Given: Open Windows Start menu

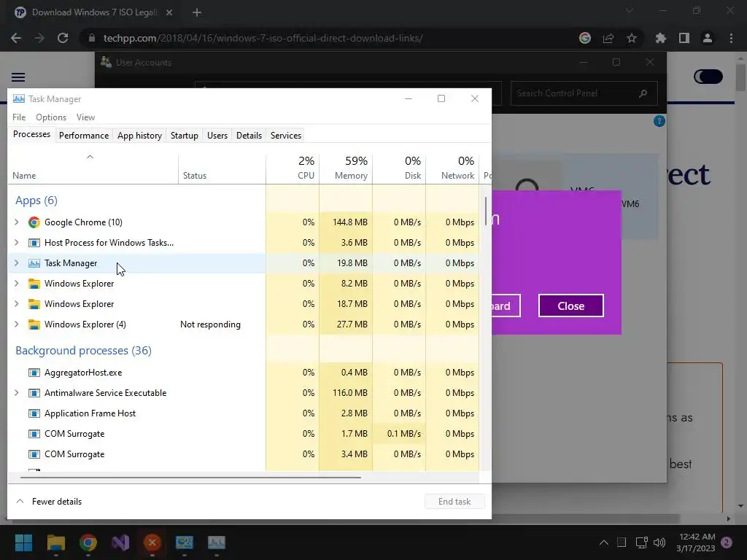Looking at the screenshot, I should (23, 542).
